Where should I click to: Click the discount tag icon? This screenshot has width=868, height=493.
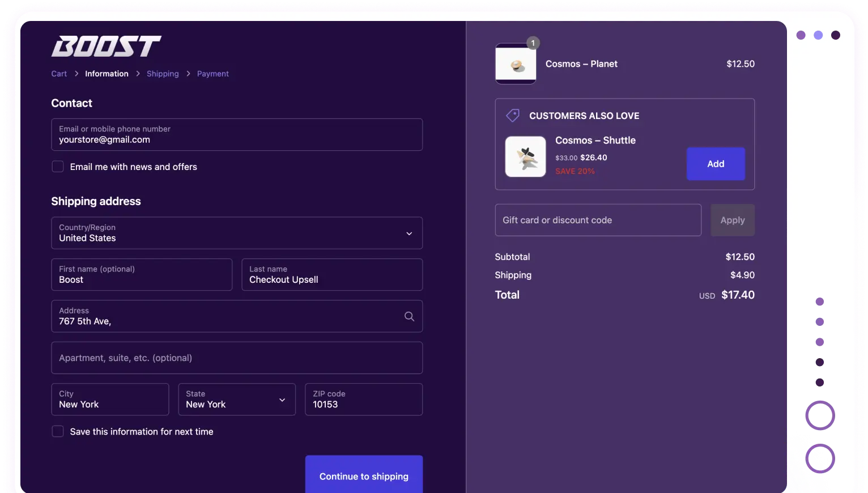point(513,116)
